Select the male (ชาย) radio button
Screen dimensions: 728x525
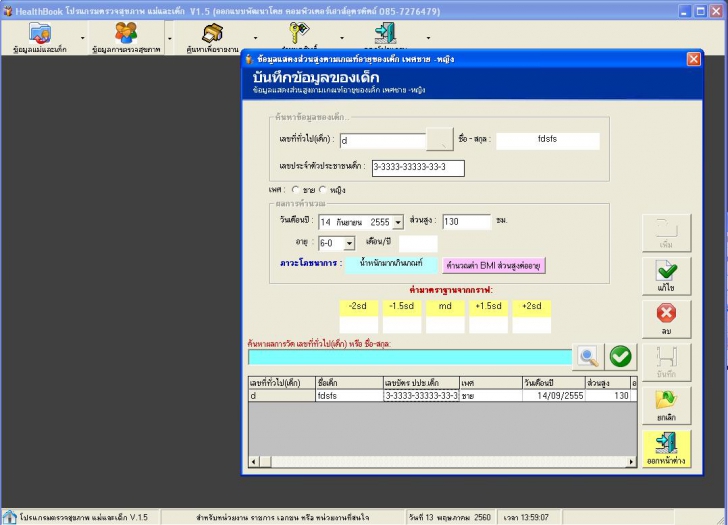[296, 189]
